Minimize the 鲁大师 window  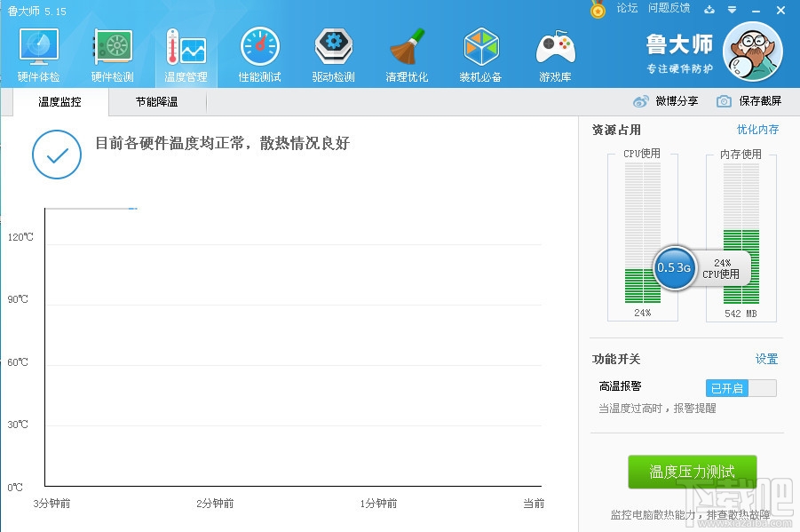[x=756, y=10]
